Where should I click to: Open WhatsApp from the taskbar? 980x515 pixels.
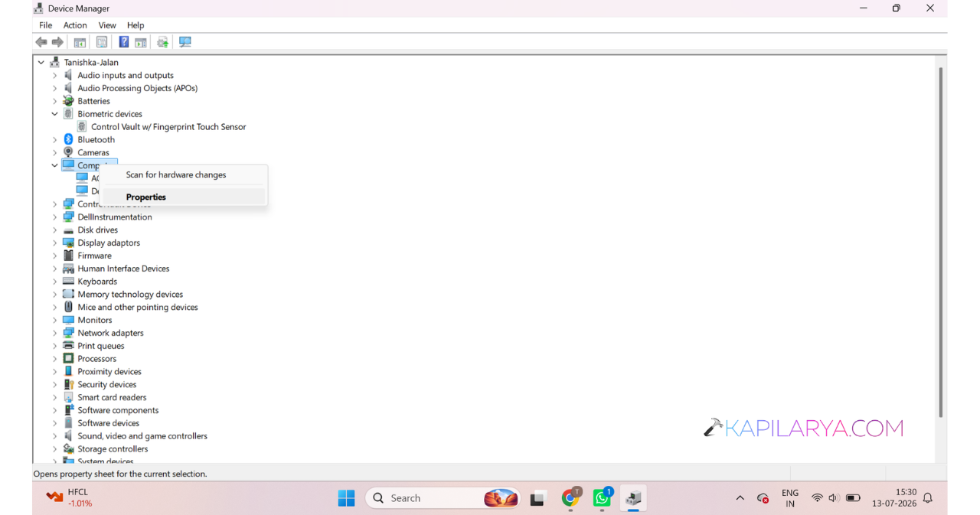602,498
